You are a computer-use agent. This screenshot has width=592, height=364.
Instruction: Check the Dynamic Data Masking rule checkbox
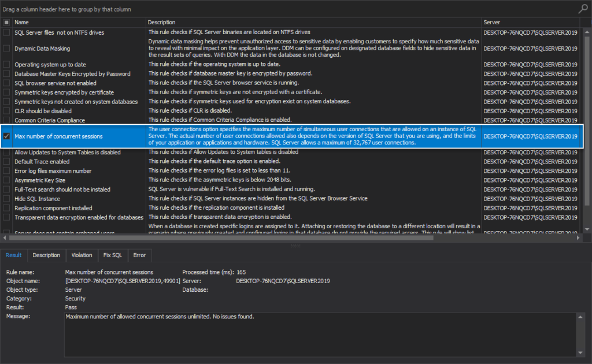tap(5, 49)
